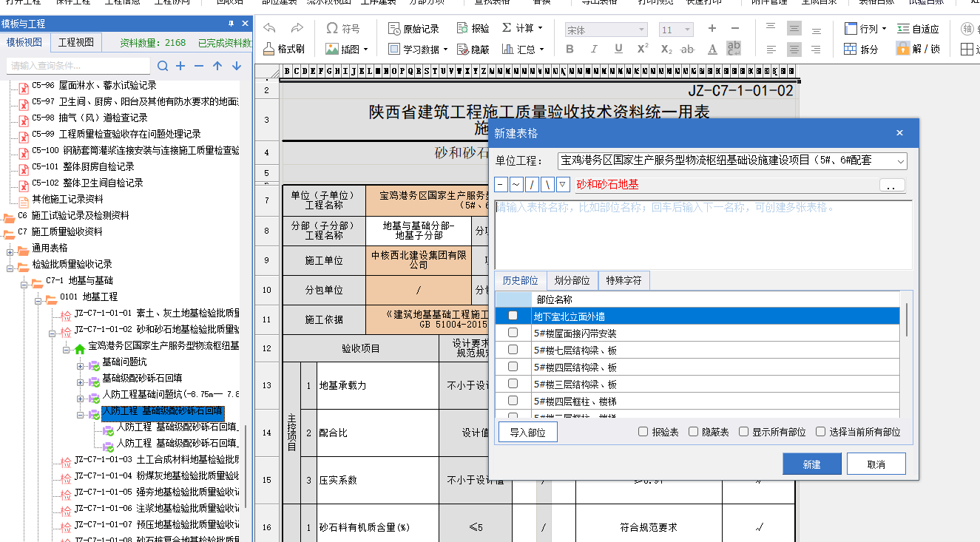Toggle bold text formatting
The height and width of the screenshot is (542, 980).
point(570,49)
